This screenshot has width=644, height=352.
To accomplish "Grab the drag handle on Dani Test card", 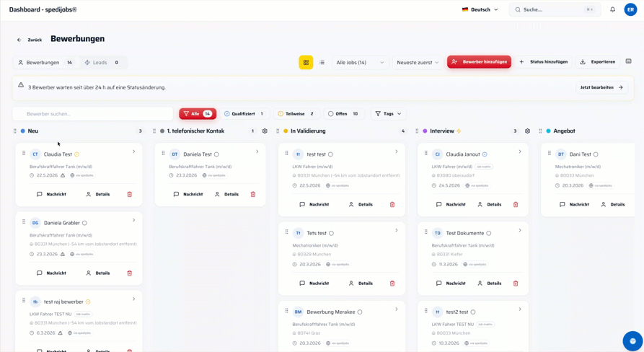I will (x=549, y=153).
